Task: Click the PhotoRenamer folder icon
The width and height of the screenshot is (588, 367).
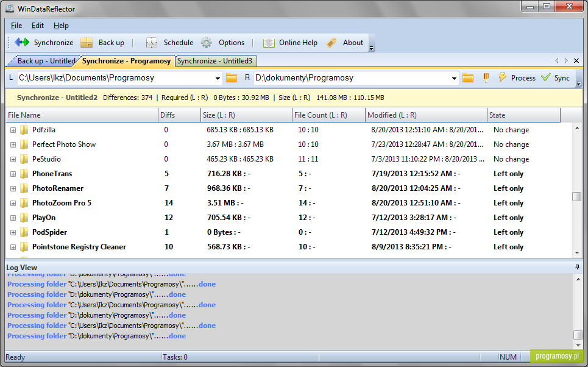Action: pos(24,188)
